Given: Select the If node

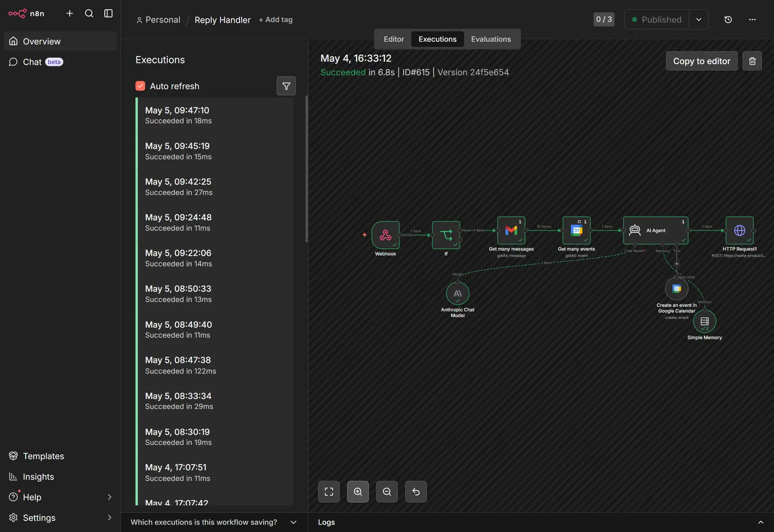Looking at the screenshot, I should [446, 235].
